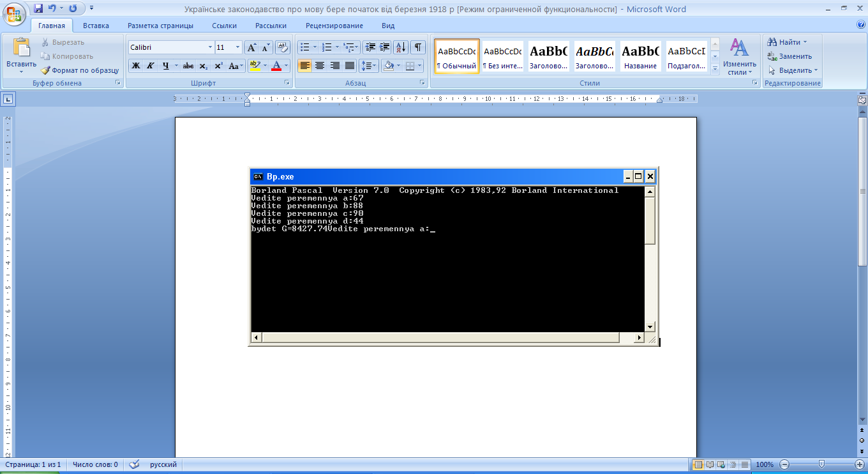868x474 pixels.
Task: Align text right
Action: point(335,66)
